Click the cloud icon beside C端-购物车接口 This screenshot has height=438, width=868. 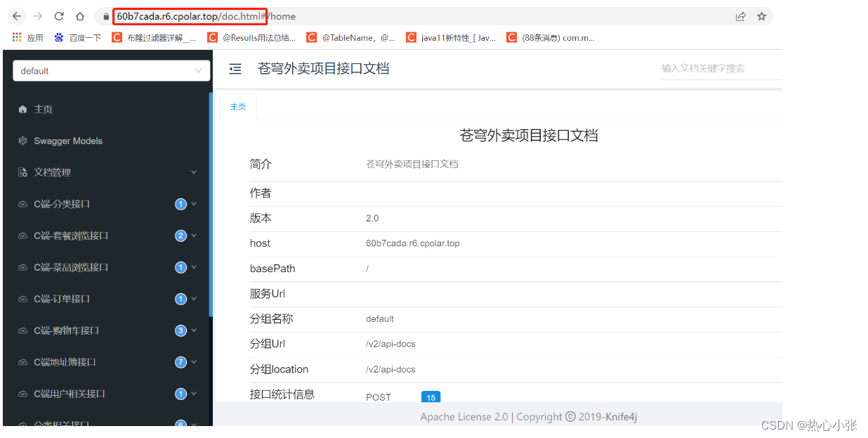[22, 330]
